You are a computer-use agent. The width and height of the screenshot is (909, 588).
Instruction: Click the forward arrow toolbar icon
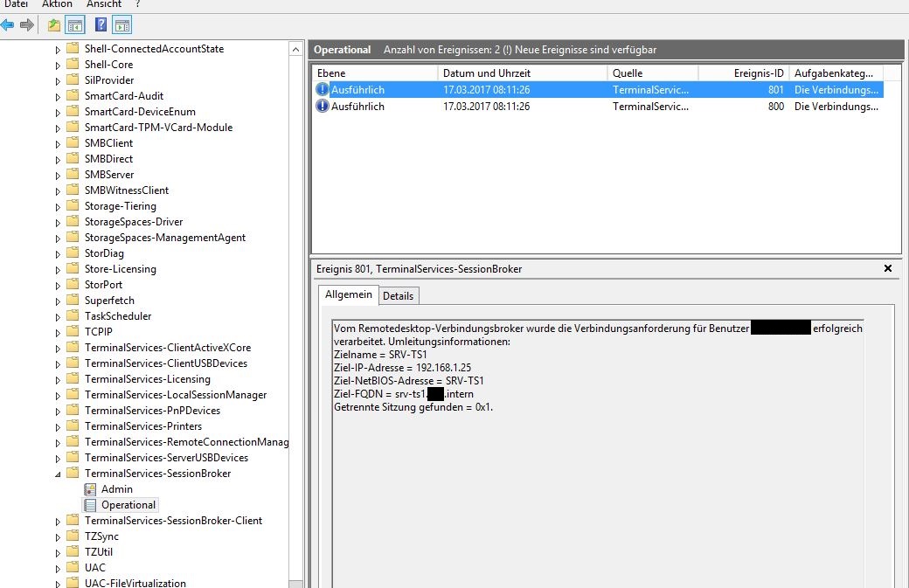[27, 25]
